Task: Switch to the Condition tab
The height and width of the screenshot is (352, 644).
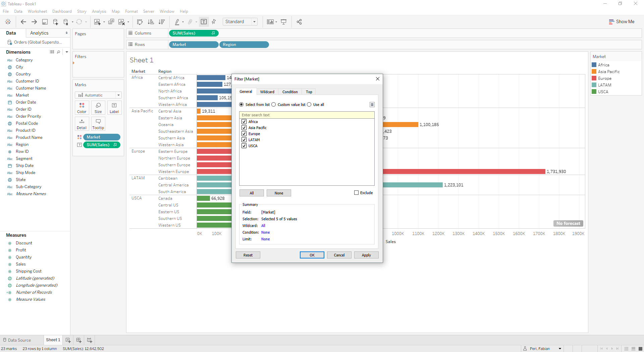Action: click(x=290, y=92)
